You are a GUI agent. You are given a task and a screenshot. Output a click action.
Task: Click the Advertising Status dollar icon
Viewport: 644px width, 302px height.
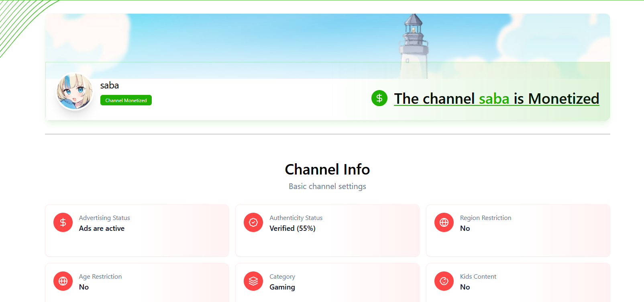[x=63, y=222]
